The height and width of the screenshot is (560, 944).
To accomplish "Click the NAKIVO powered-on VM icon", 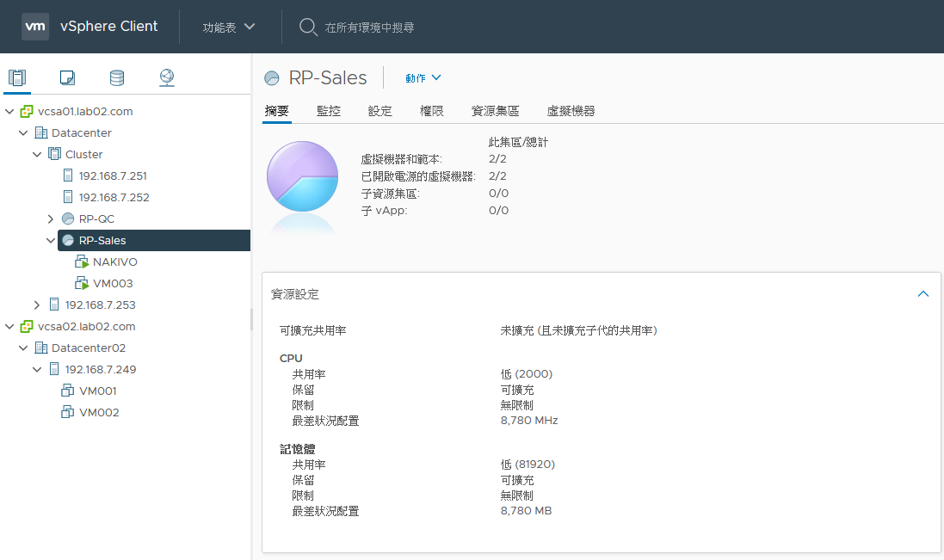I will [82, 262].
